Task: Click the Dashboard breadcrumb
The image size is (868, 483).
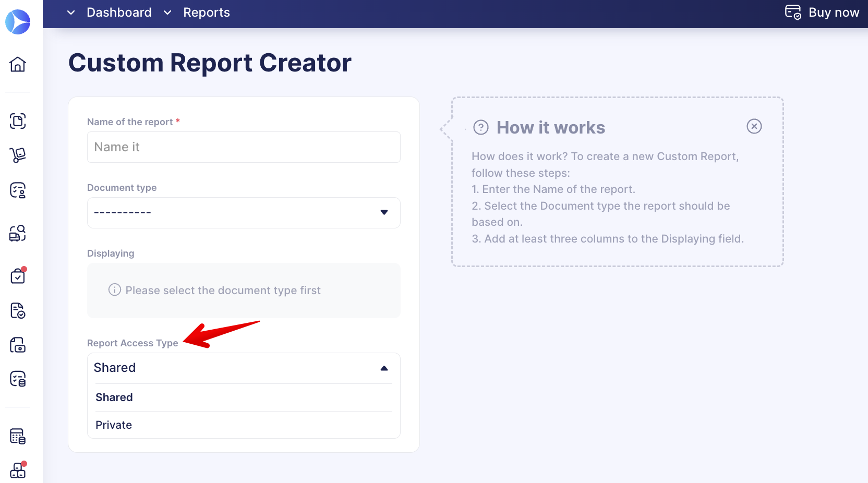Action: pyautogui.click(x=119, y=13)
